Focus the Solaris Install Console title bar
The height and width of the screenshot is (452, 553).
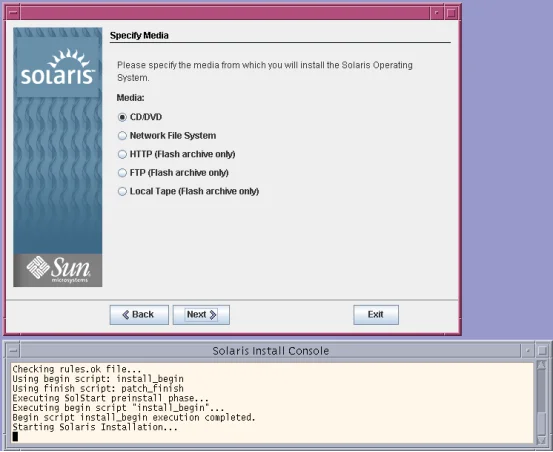point(271,351)
